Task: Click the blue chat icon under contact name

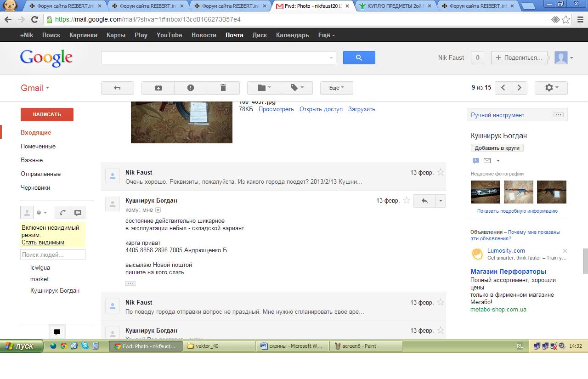Action: [x=475, y=160]
